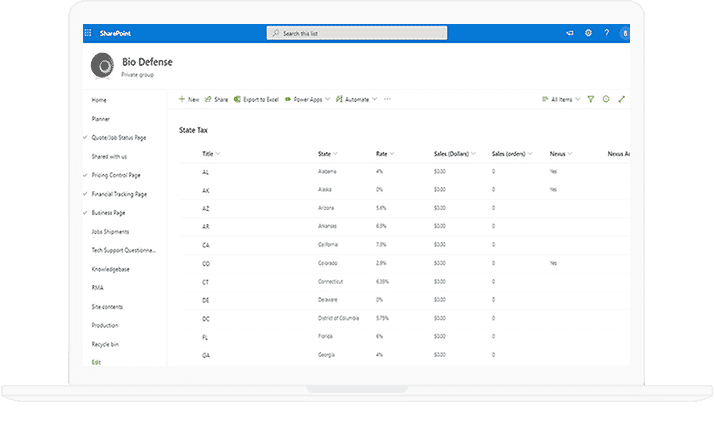Open the All Items view dropdown
This screenshot has width=715, height=430.
560,100
